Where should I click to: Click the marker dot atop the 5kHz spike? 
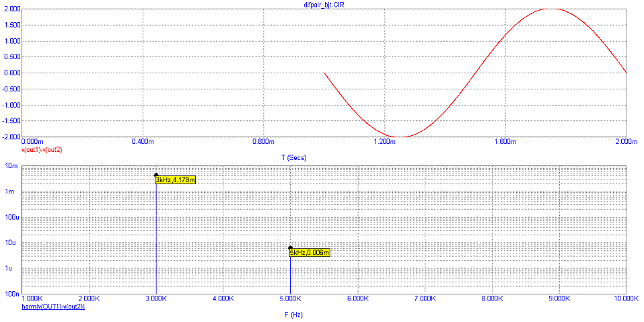(291, 248)
